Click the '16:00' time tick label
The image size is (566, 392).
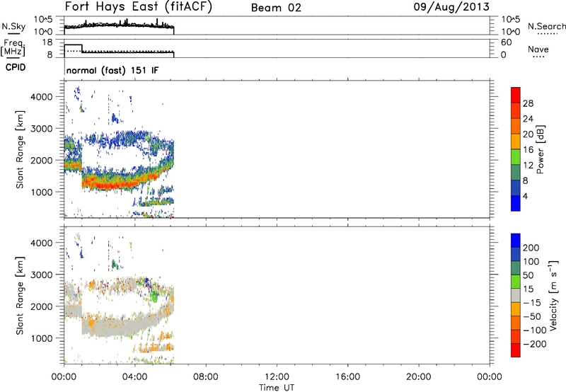click(347, 377)
